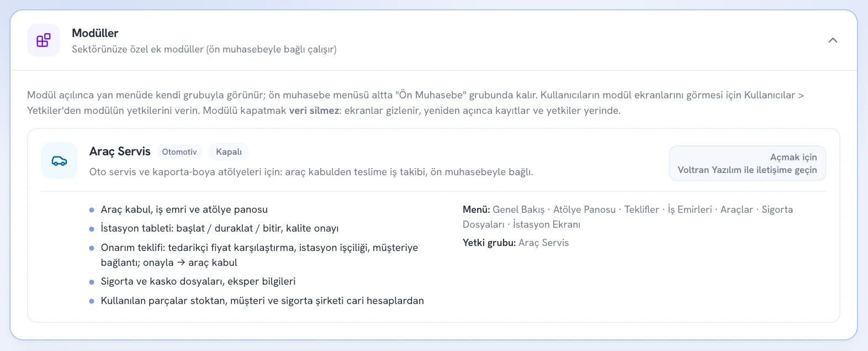Click the Açmak için Voltran Yazılım contact button

tap(747, 164)
